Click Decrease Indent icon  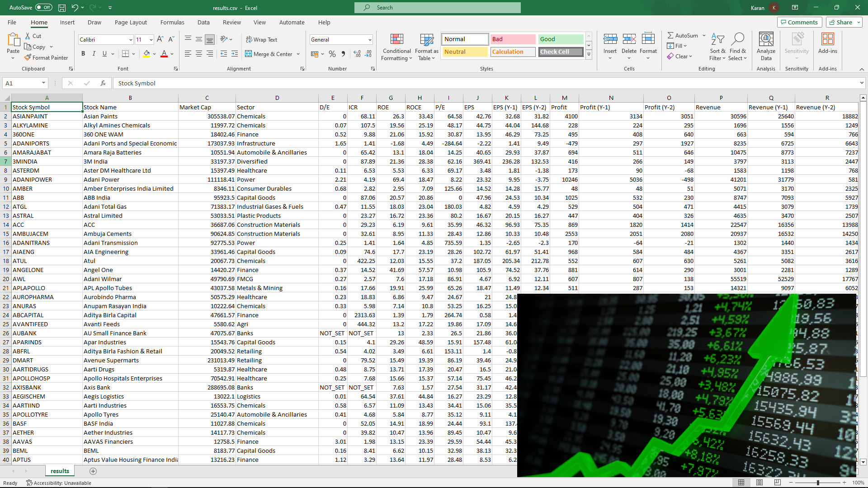click(224, 54)
